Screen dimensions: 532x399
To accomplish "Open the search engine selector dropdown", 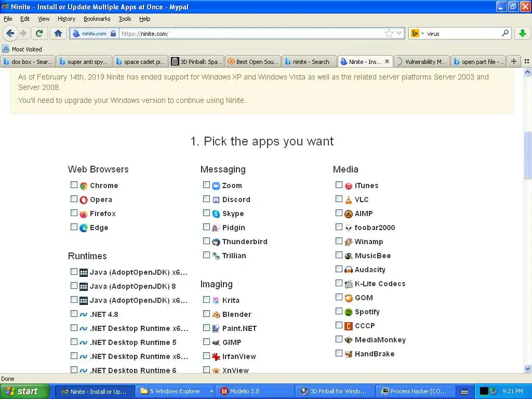I will [x=422, y=34].
